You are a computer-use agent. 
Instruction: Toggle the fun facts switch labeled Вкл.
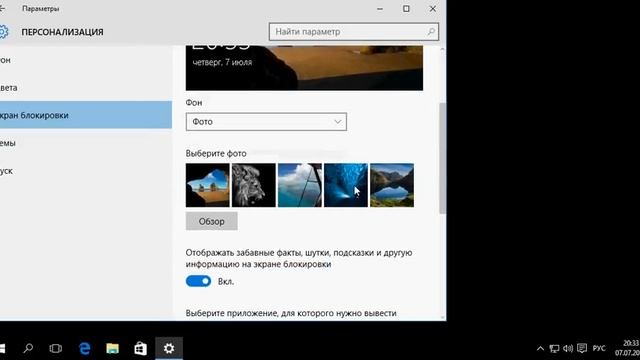[x=198, y=281]
